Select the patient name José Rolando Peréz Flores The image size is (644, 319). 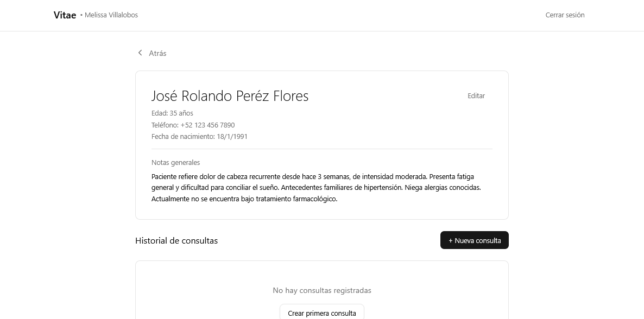[230, 95]
